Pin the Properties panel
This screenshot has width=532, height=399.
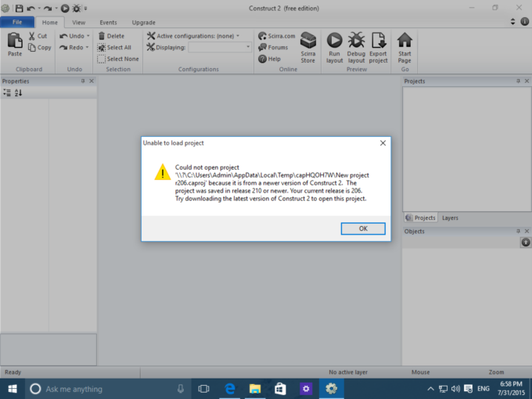pyautogui.click(x=83, y=81)
